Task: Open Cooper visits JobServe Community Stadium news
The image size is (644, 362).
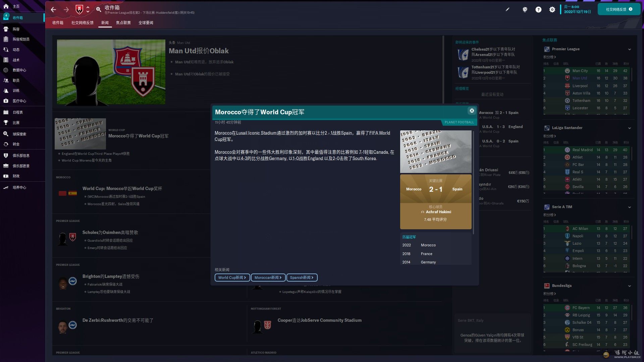Action: [319, 320]
